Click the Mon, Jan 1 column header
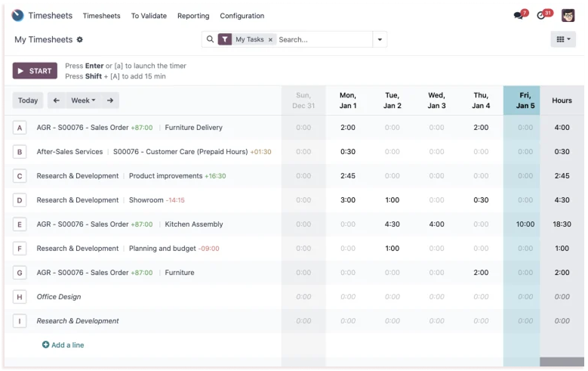588x371 pixels. [x=348, y=100]
